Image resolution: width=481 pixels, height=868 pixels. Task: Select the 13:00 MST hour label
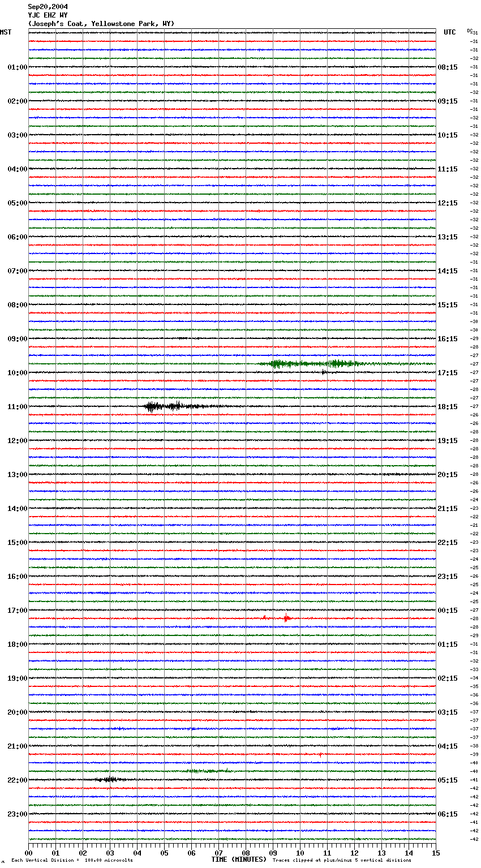pos(17,475)
